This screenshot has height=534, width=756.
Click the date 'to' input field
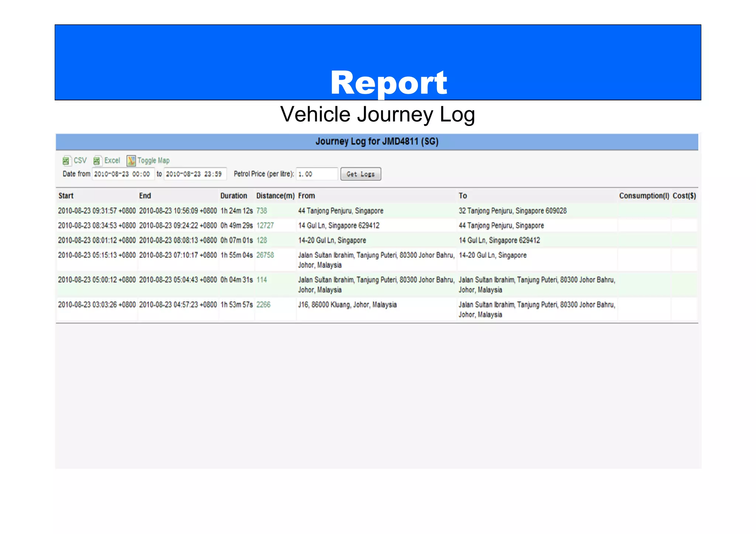click(195, 174)
